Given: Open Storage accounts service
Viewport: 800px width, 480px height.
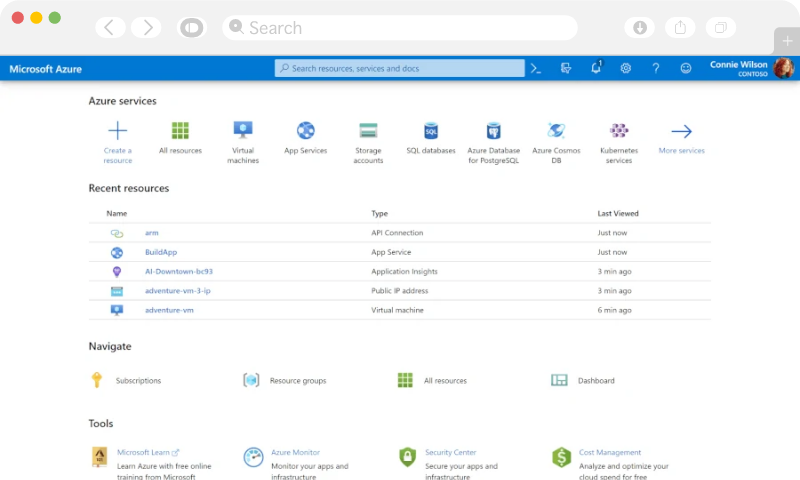Looking at the screenshot, I should [x=368, y=131].
